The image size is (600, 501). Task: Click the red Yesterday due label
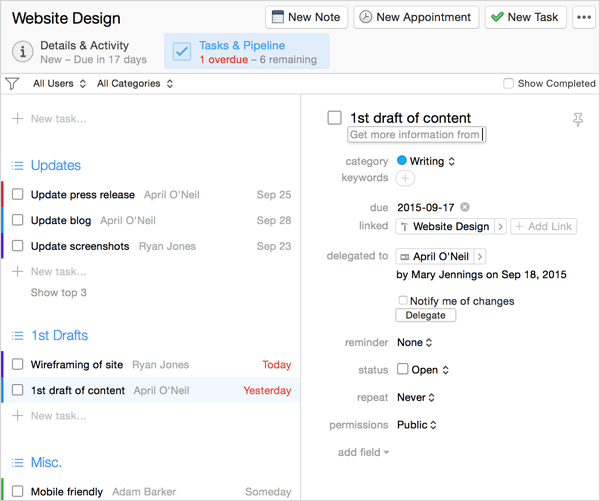[267, 390]
